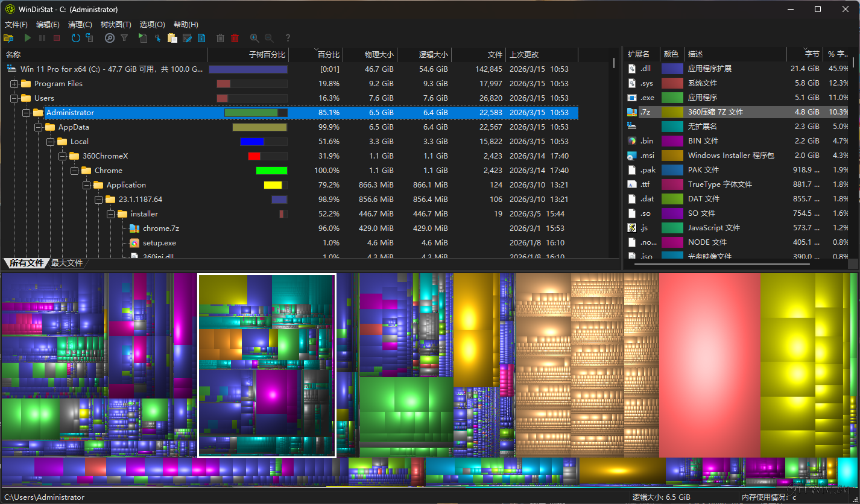Click the copy path clipboard icon
This screenshot has width=860, height=504.
point(172,38)
